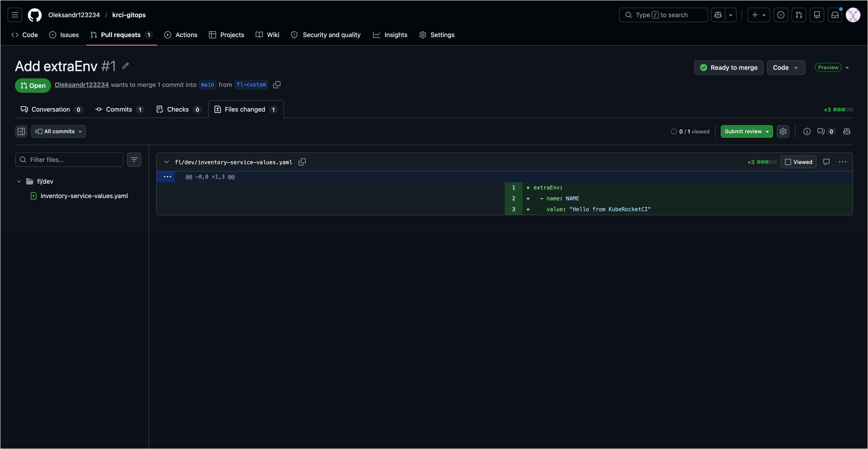
Task: Open the Insights tab
Action: (390, 35)
